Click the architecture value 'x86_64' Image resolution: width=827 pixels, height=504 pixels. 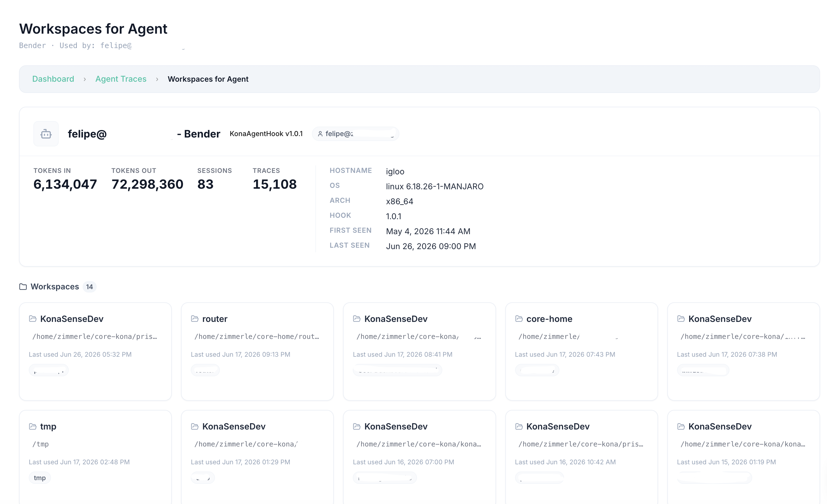tap(399, 201)
